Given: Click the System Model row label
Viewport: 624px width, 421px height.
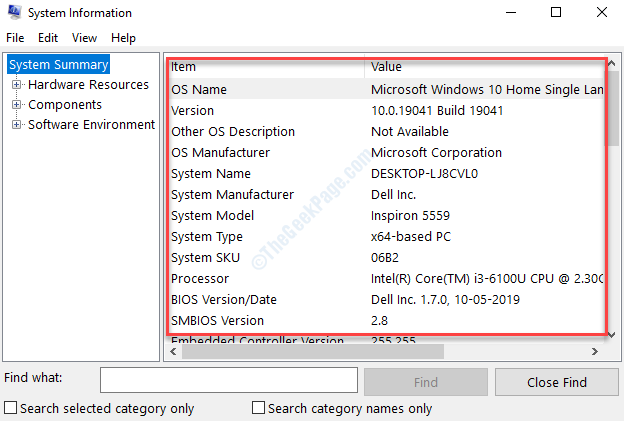Looking at the screenshot, I should tap(213, 216).
